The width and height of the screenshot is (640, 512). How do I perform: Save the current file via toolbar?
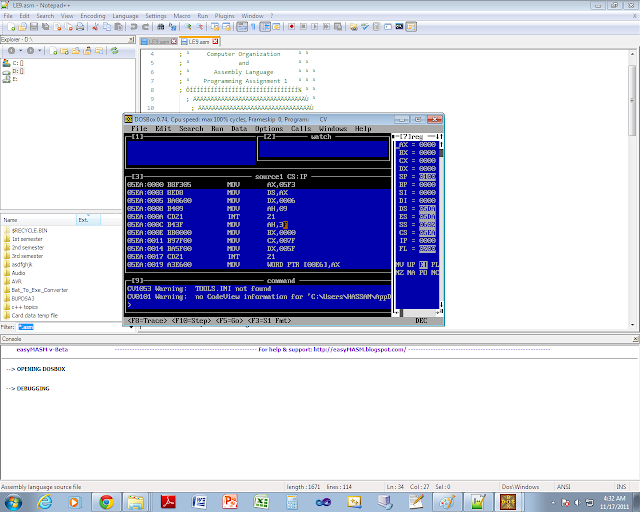coord(34,27)
